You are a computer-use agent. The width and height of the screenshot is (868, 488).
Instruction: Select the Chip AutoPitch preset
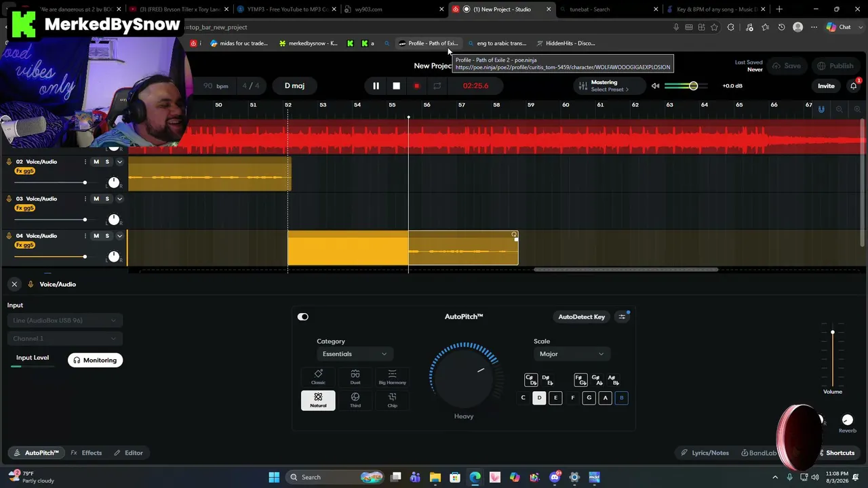(392, 401)
